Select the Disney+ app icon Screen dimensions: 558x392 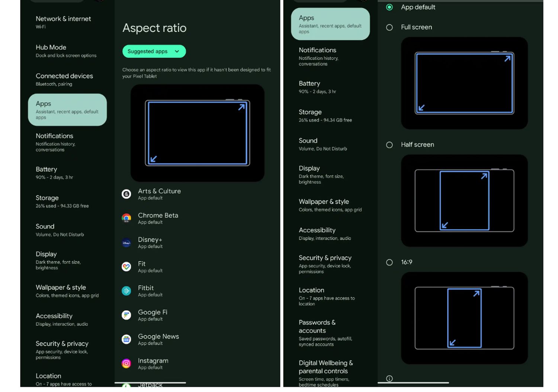(x=126, y=243)
